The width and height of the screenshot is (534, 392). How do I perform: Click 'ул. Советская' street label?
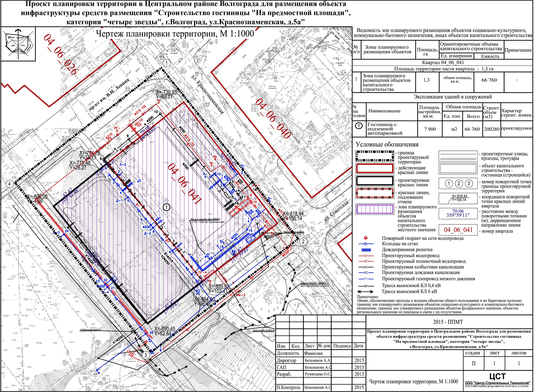[x=336, y=212]
